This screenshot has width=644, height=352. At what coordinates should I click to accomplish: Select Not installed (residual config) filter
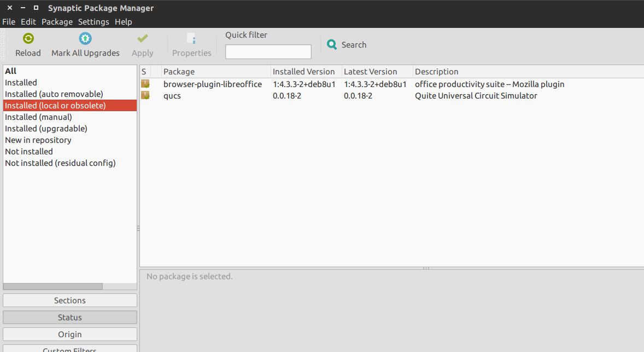(70, 163)
